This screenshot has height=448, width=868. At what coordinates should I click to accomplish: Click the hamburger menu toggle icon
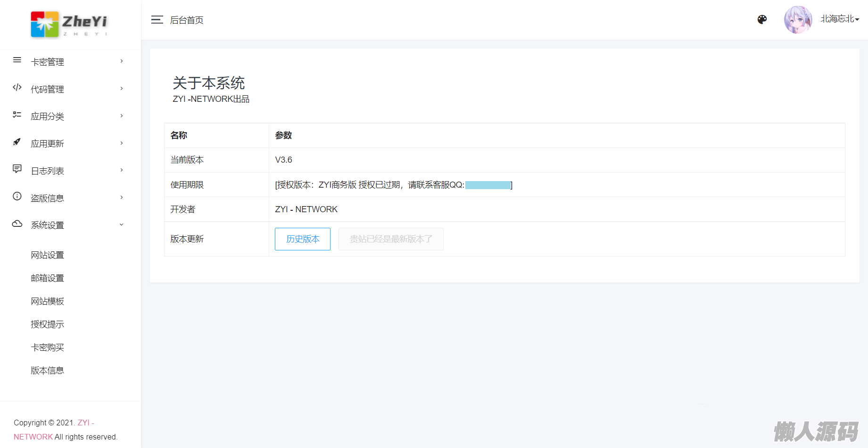pyautogui.click(x=157, y=20)
